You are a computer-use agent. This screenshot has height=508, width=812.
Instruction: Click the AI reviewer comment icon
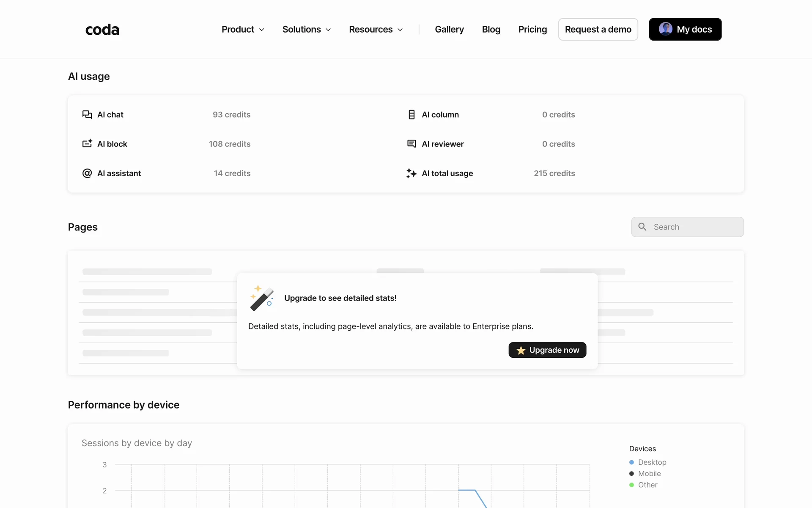point(411,144)
